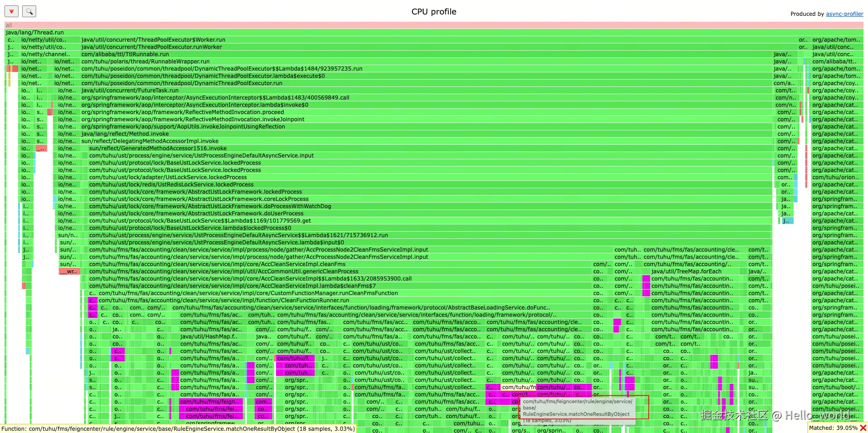Click AccCommonUtil.genericCleanProcess frame
This screenshot has width=868, height=433.
[x=340, y=271]
